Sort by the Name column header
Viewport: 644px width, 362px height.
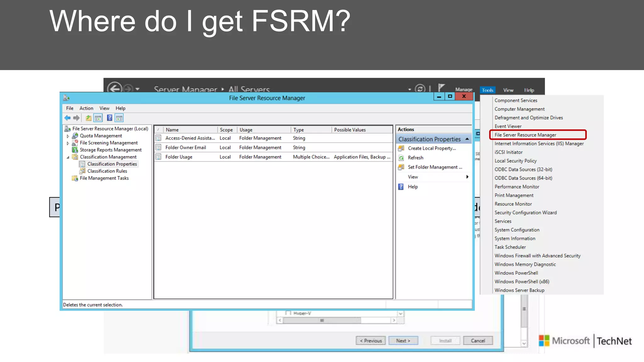(x=191, y=130)
